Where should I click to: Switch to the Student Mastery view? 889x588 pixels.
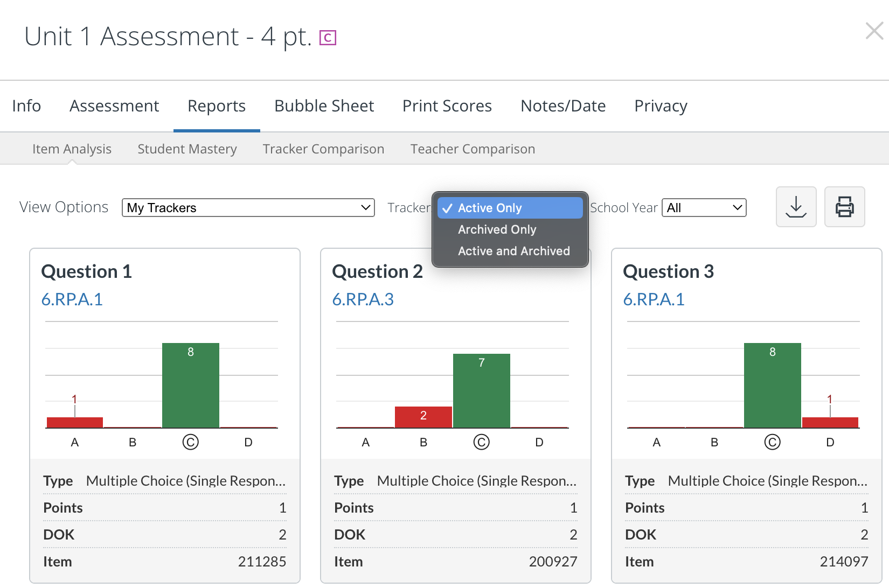(187, 149)
